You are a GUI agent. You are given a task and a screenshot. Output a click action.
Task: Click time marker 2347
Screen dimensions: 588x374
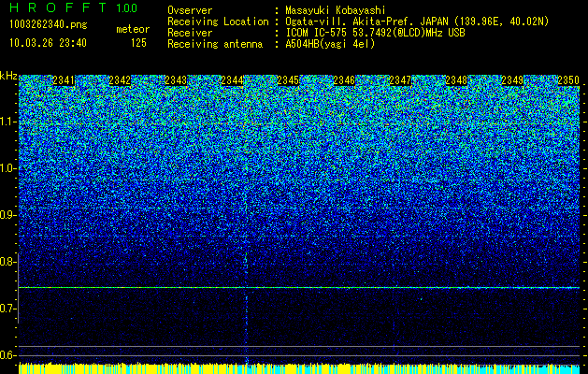click(x=400, y=80)
